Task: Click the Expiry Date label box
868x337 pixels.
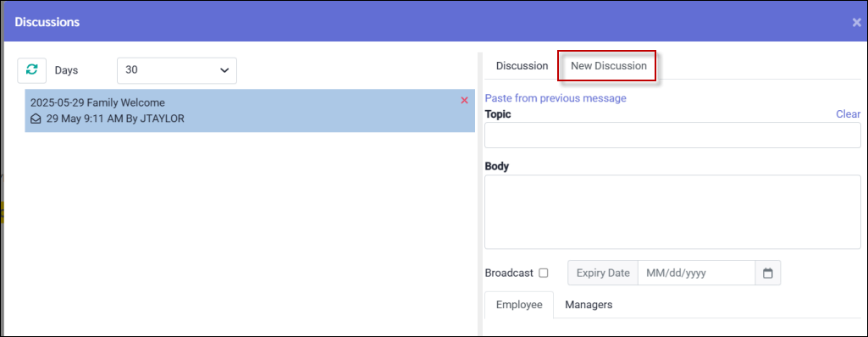Action: tap(603, 273)
